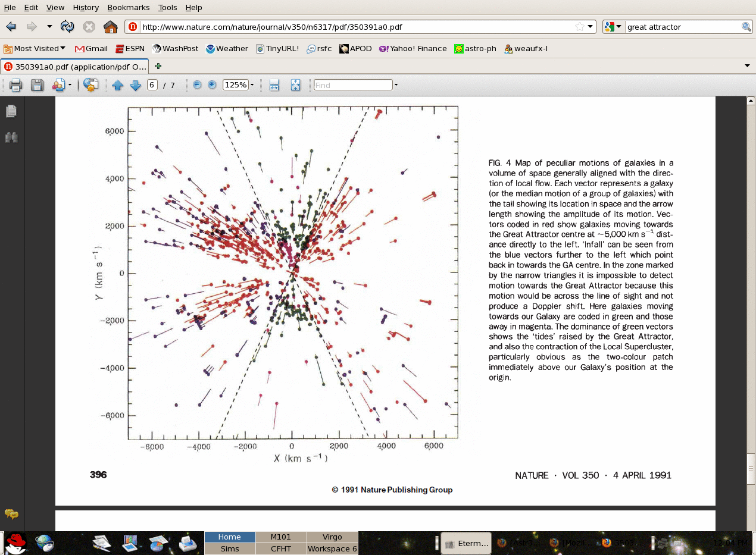The height and width of the screenshot is (555, 756).
Task: Fit PDF page to window width
Action: coord(274,85)
